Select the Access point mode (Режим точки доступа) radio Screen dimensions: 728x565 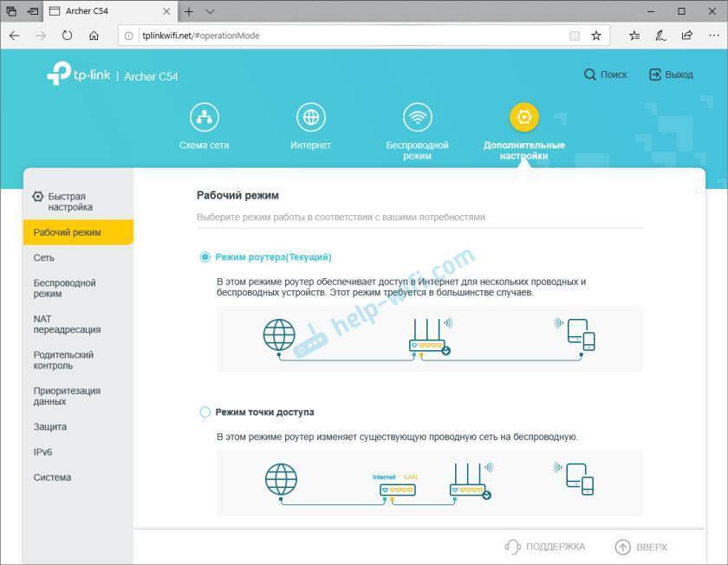click(205, 412)
